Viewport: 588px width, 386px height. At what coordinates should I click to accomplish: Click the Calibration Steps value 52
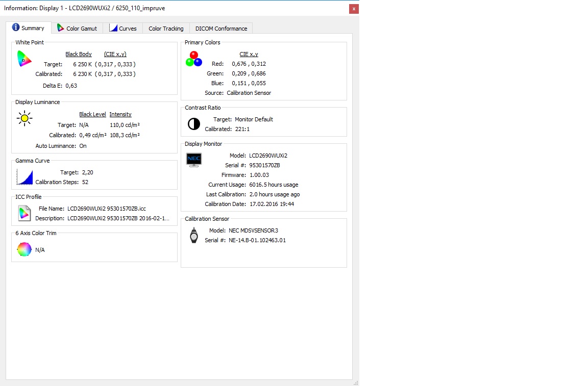tap(85, 182)
